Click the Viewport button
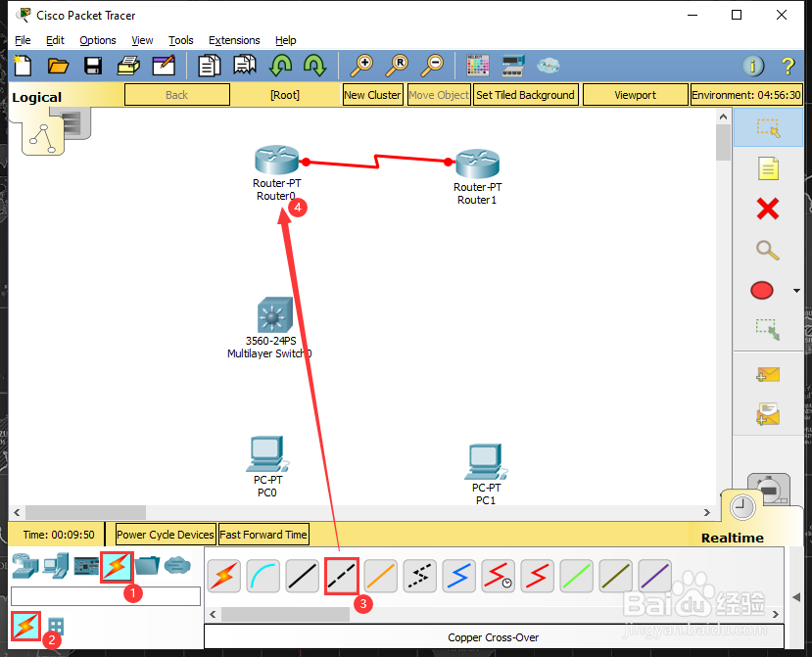The image size is (812, 657). tap(635, 95)
